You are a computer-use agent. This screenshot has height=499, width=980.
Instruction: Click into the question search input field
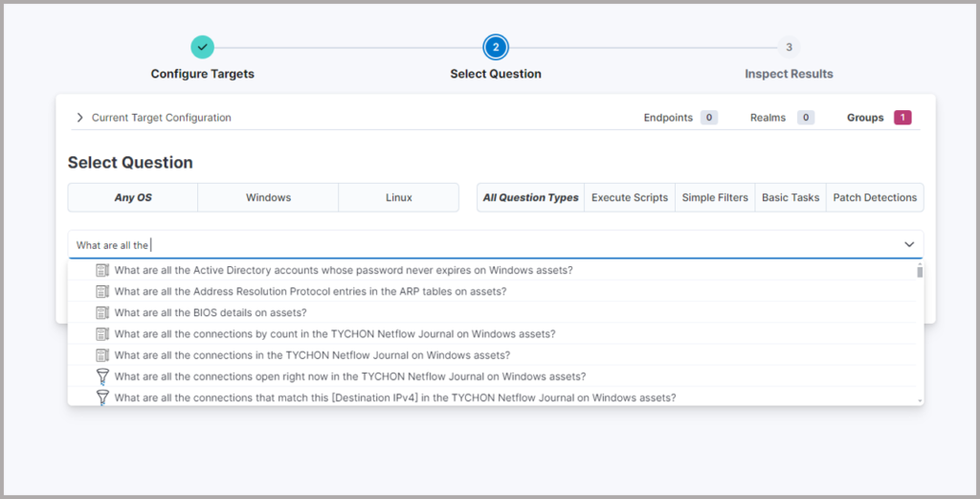tap(479, 245)
